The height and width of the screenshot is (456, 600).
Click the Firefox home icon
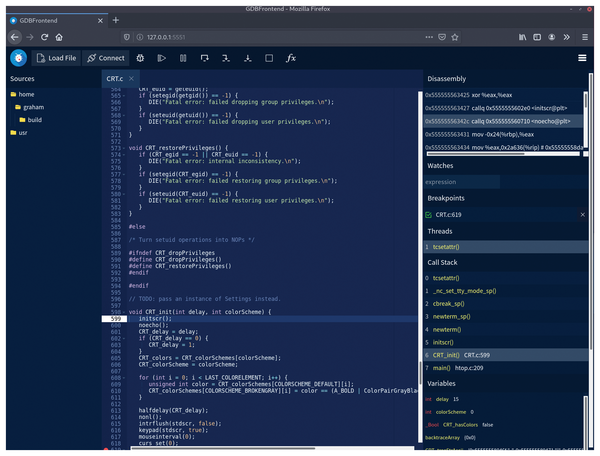tap(59, 37)
